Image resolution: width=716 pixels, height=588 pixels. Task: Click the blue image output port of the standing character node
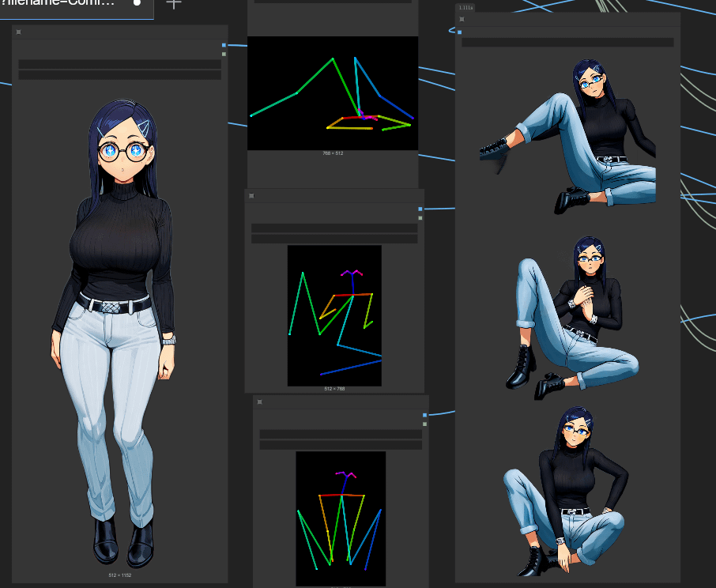point(224,45)
